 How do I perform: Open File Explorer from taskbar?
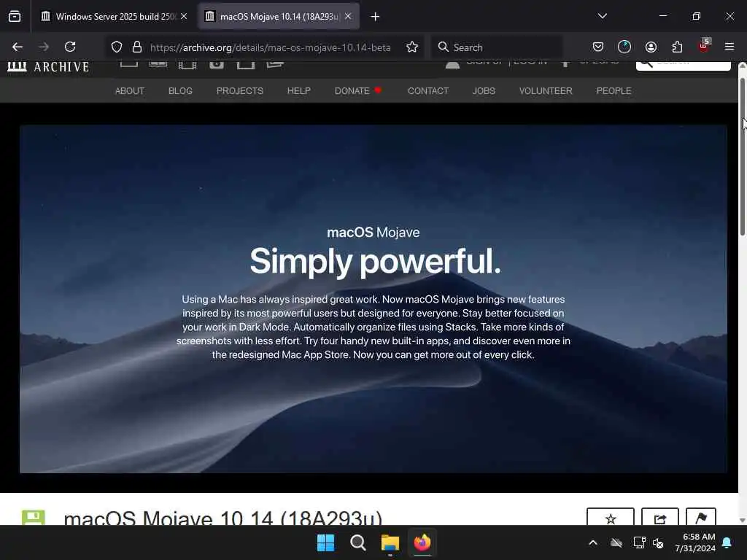(390, 542)
